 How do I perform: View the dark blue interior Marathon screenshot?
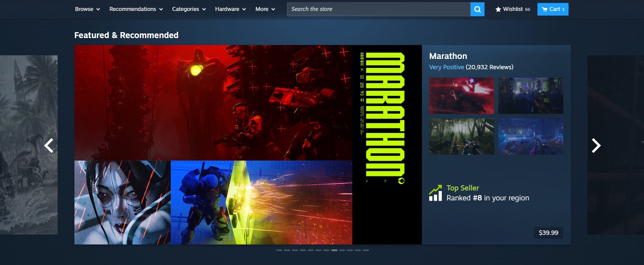pyautogui.click(x=531, y=96)
